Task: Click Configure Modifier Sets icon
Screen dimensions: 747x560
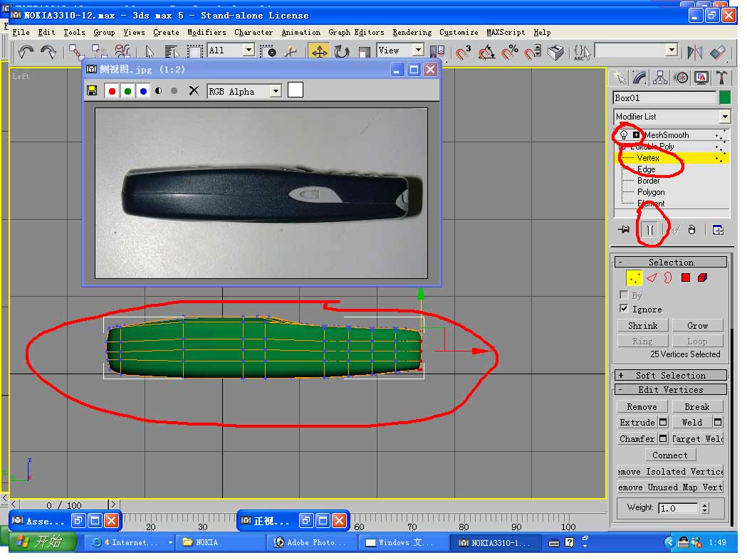Action: tap(718, 230)
